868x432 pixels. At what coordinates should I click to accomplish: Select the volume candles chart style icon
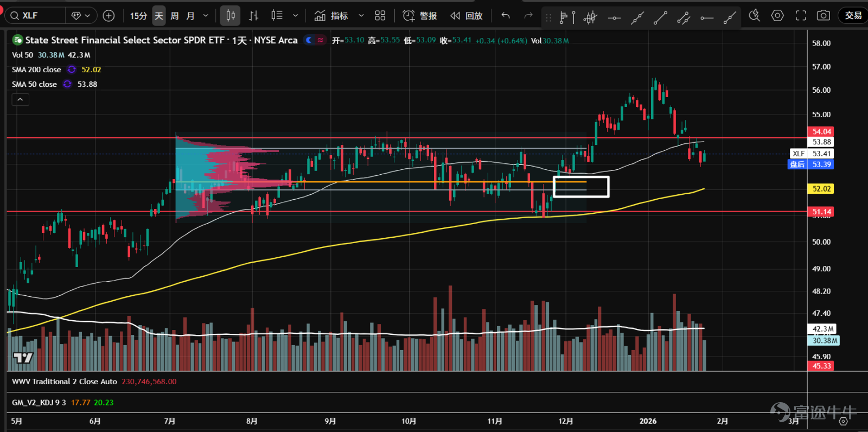[277, 16]
